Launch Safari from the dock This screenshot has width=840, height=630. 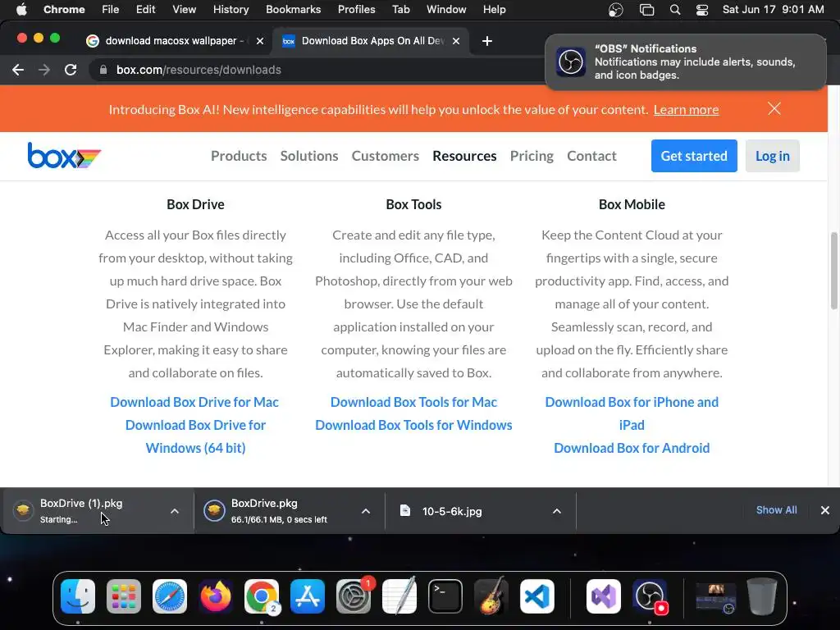(x=170, y=596)
